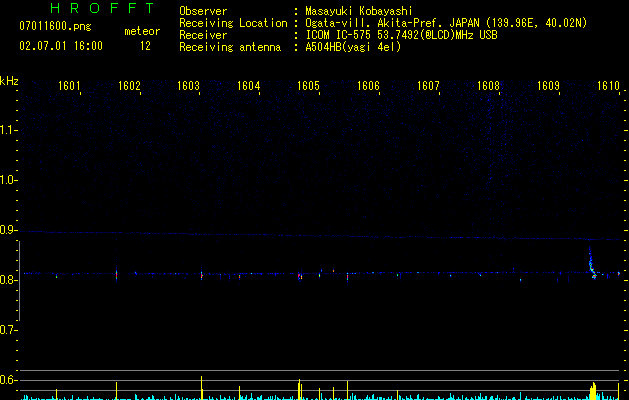This screenshot has height=400, width=629.
Task: Click the 0.6 kHz axis label
Action: pyautogui.click(x=8, y=380)
